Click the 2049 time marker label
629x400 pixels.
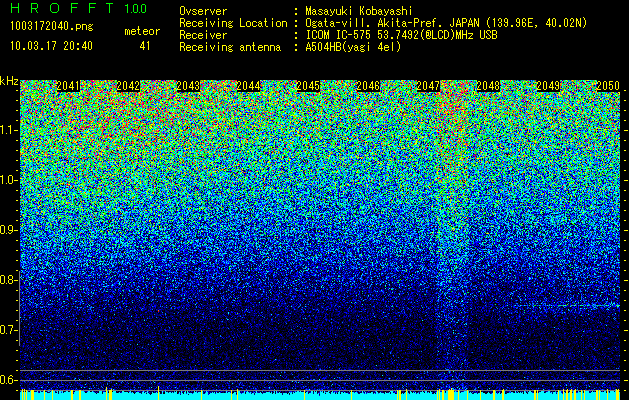[x=548, y=86]
